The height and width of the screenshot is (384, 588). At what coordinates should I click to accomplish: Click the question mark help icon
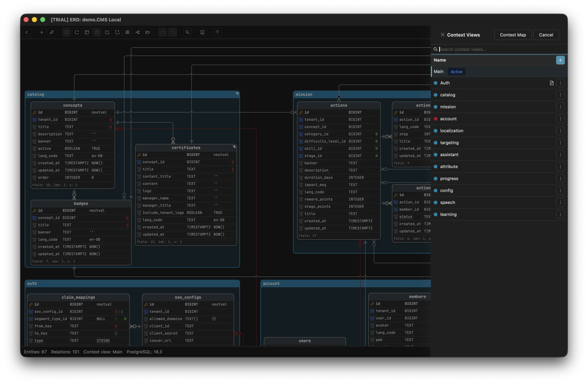[217, 32]
